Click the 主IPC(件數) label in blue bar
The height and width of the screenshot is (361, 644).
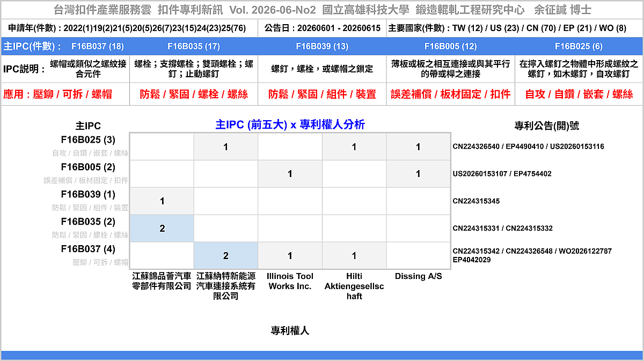pyautogui.click(x=32, y=47)
